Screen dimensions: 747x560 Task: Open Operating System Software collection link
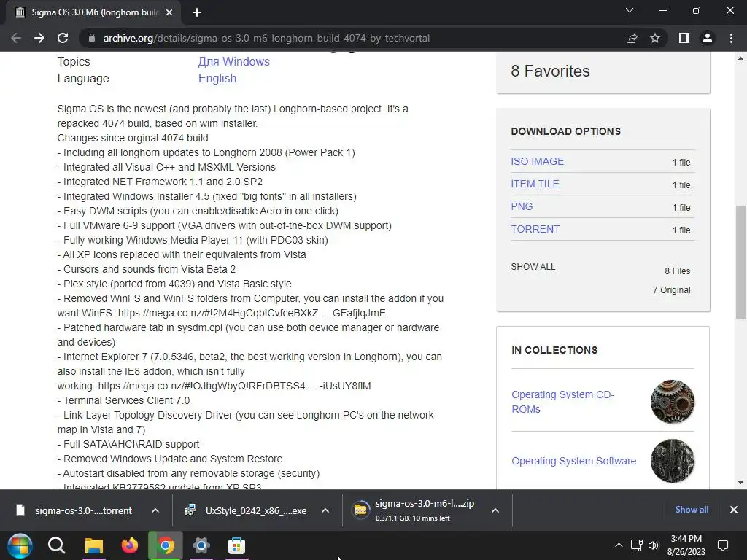pos(573,461)
